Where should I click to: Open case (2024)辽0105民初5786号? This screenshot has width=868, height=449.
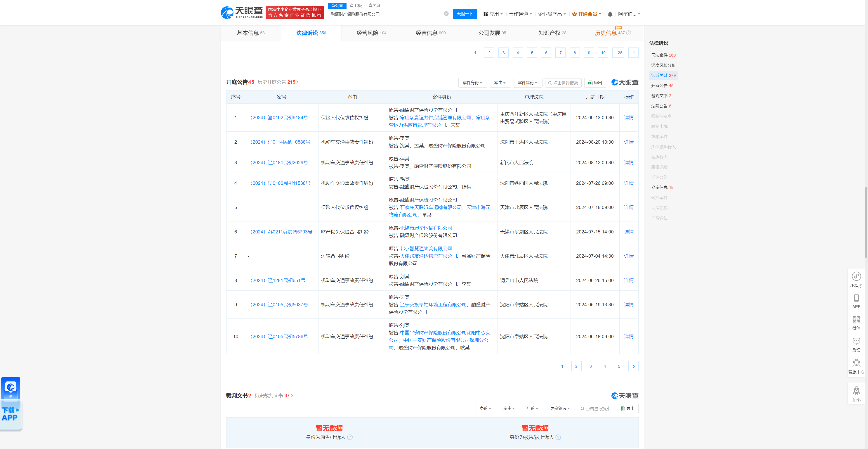tap(279, 337)
